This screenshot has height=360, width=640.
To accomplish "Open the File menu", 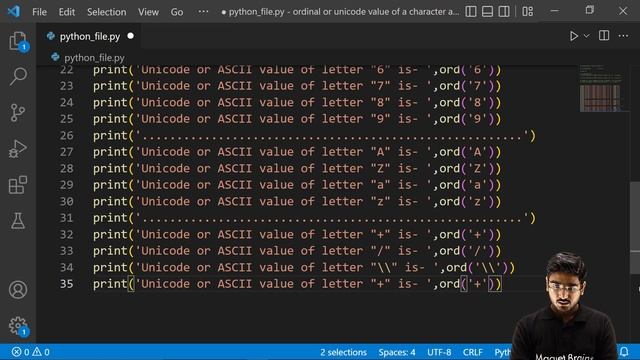I will tap(40, 12).
